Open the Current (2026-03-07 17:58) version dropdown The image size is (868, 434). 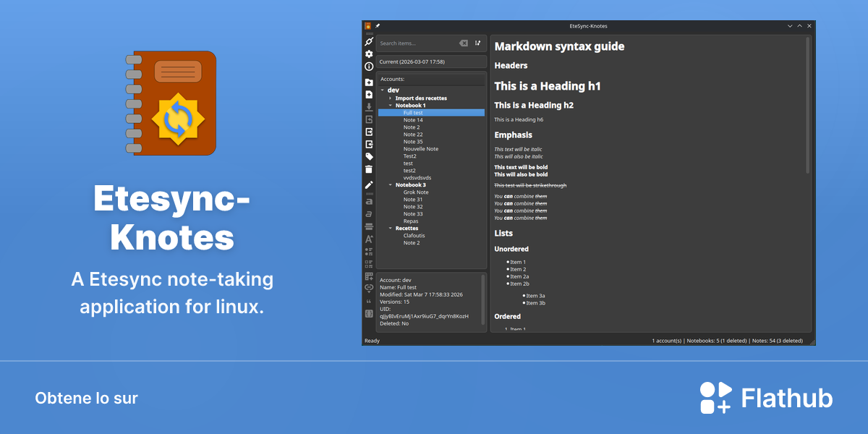tap(432, 62)
